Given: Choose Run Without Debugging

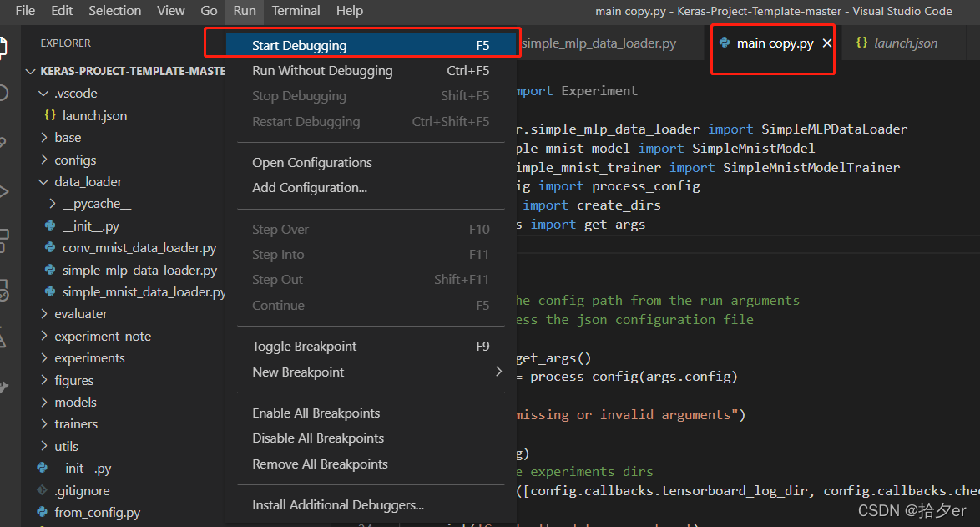Looking at the screenshot, I should click(371, 71).
